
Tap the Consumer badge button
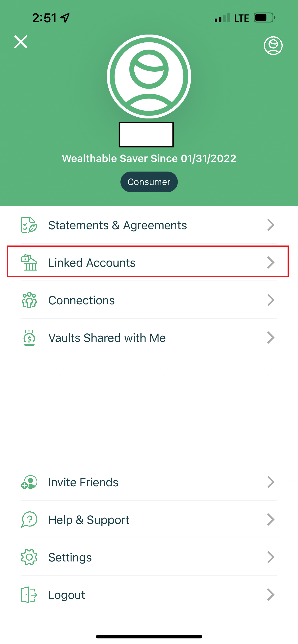point(149,182)
